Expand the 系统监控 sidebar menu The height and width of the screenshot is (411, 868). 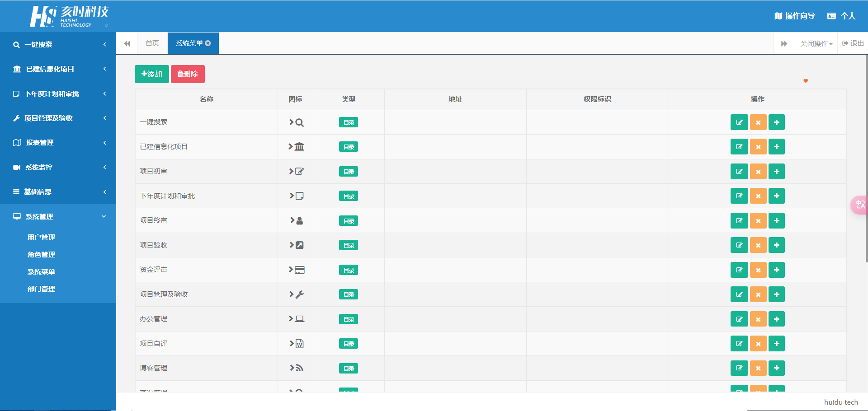click(58, 167)
